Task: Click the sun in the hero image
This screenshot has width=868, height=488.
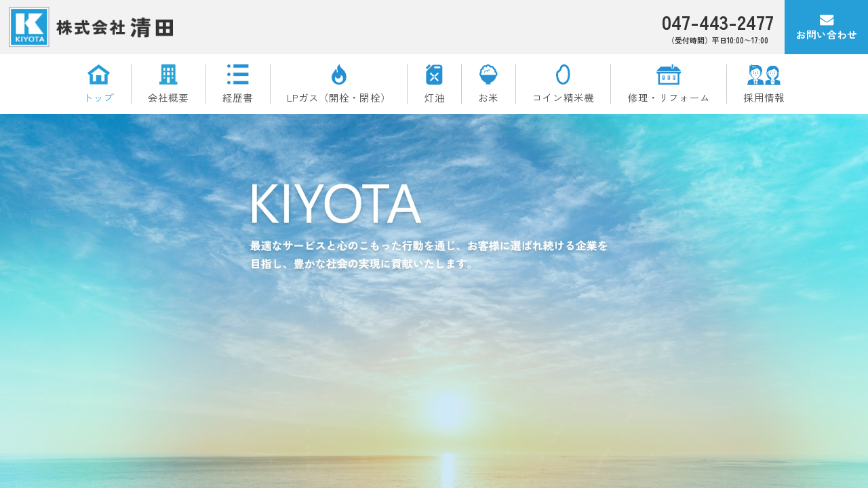Action: point(448,410)
